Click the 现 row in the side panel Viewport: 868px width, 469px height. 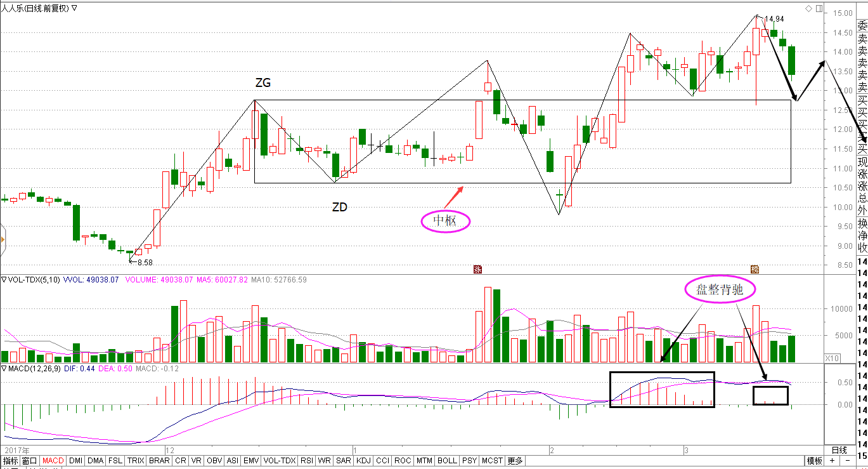[862, 163]
